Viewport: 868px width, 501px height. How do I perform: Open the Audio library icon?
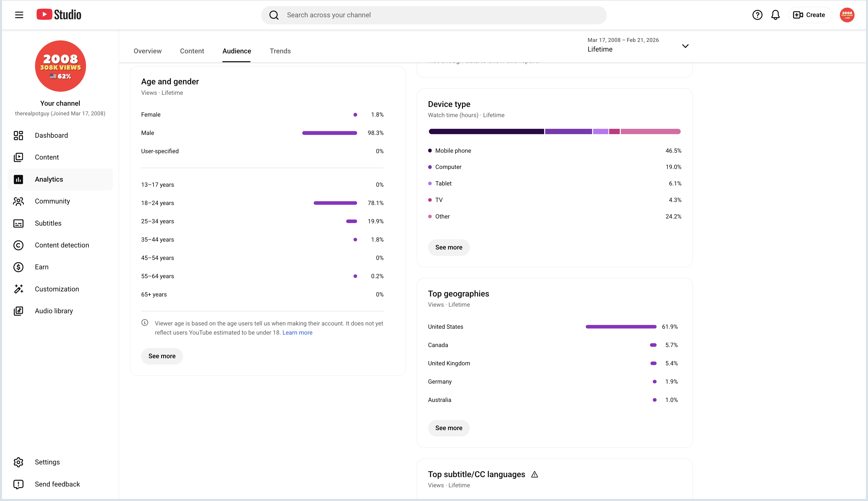click(18, 311)
